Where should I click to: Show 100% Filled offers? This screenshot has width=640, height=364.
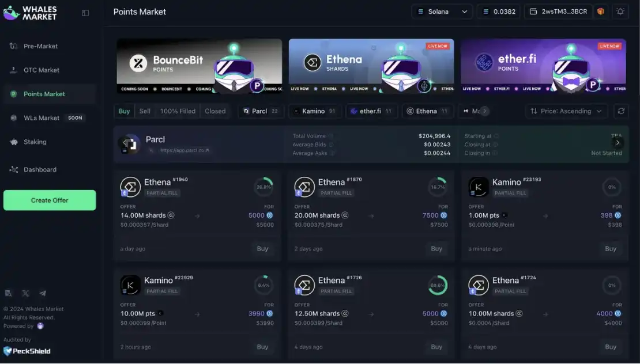click(178, 111)
